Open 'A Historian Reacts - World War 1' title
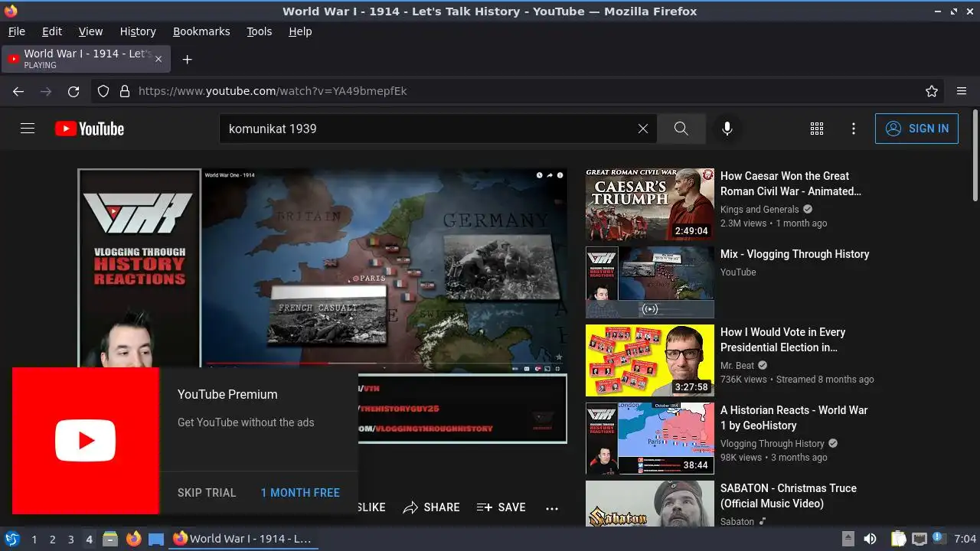The width and height of the screenshot is (980, 551). [x=794, y=418]
